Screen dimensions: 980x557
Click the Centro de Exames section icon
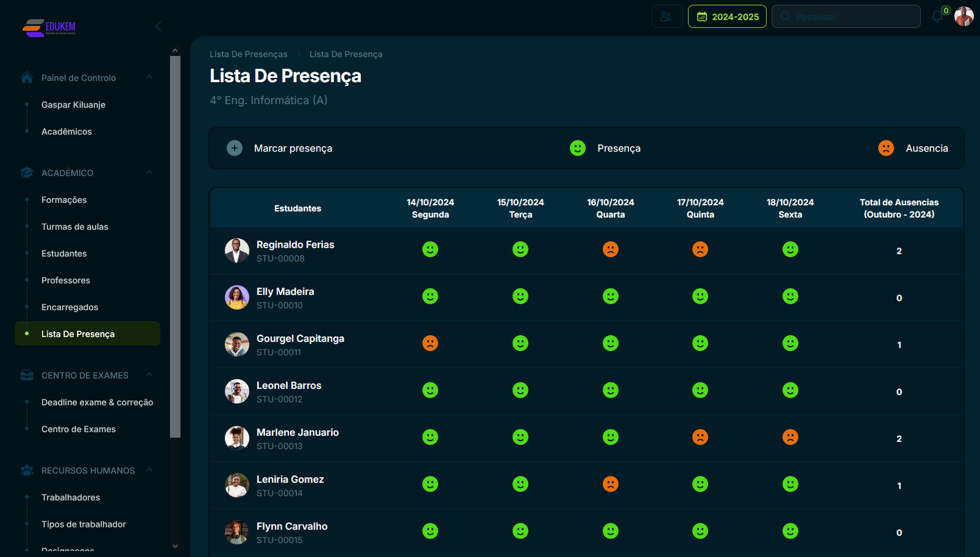coord(26,375)
